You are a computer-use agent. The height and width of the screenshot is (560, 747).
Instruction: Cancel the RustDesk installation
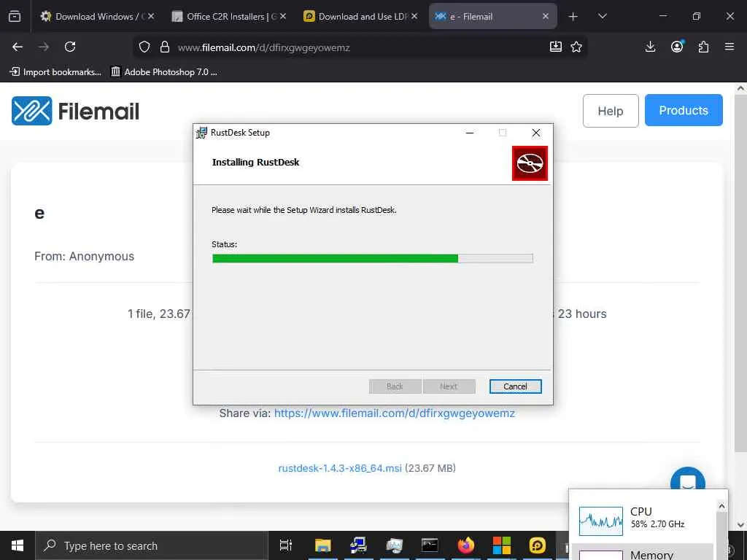(516, 386)
